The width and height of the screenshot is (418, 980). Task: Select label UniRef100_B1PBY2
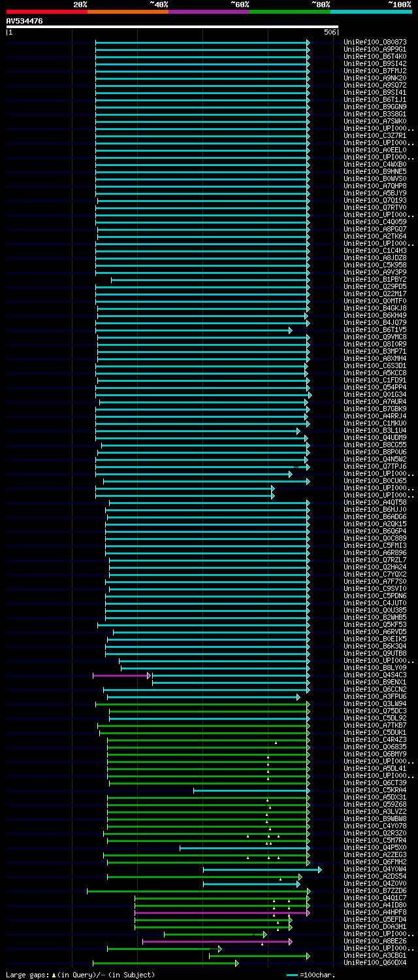pos(375,280)
